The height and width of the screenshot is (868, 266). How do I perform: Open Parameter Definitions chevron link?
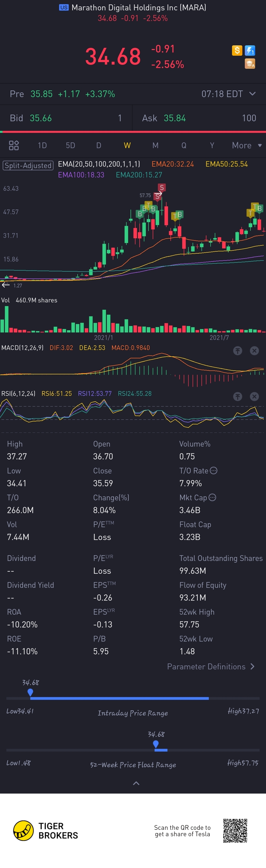click(211, 666)
